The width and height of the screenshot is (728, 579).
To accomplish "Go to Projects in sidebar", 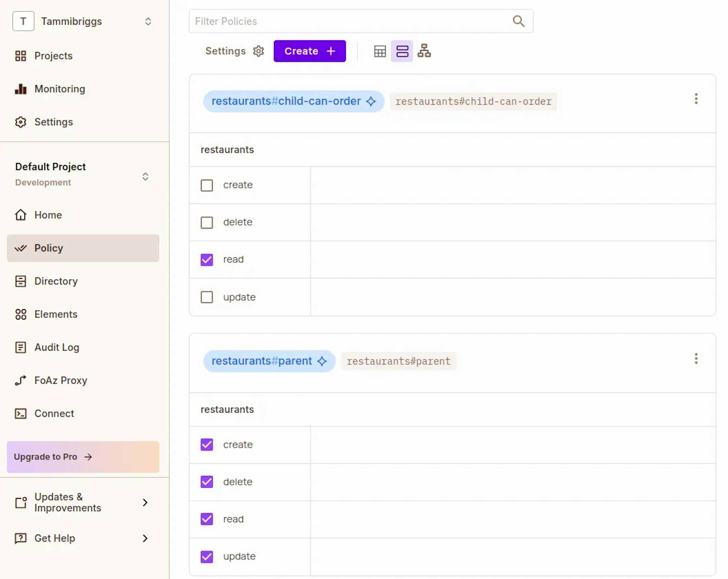I will pos(83,56).
